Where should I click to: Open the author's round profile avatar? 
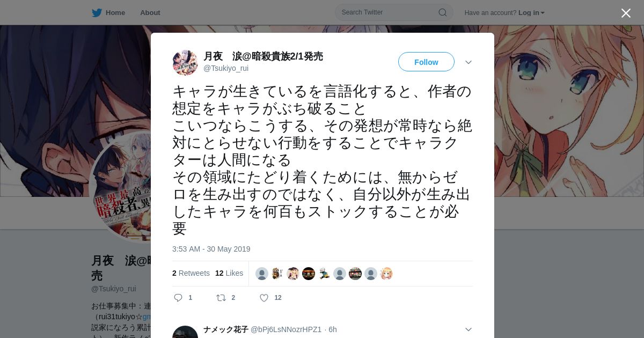point(185,63)
